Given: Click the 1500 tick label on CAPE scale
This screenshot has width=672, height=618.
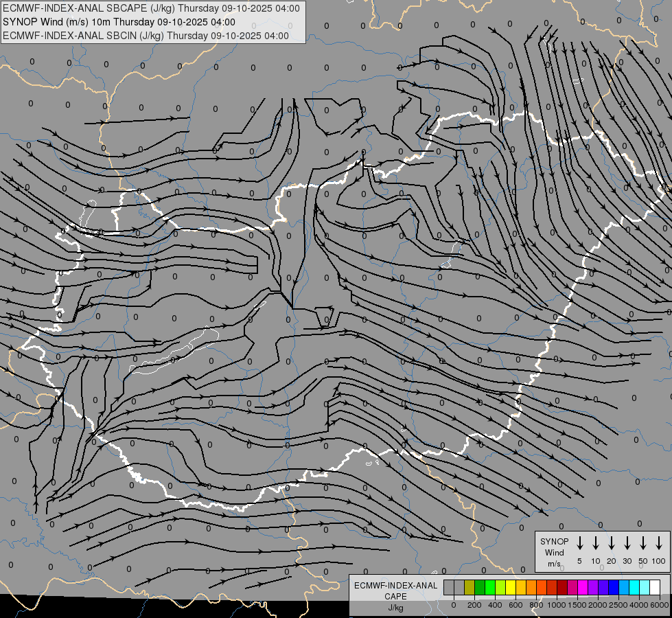Looking at the screenshot, I should coord(577,605).
